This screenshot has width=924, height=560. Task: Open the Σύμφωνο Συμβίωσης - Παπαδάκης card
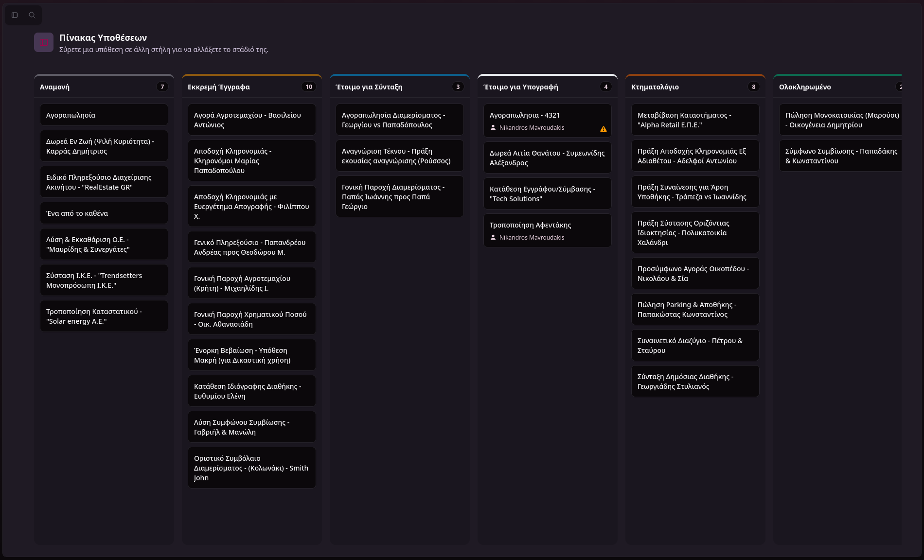click(840, 156)
